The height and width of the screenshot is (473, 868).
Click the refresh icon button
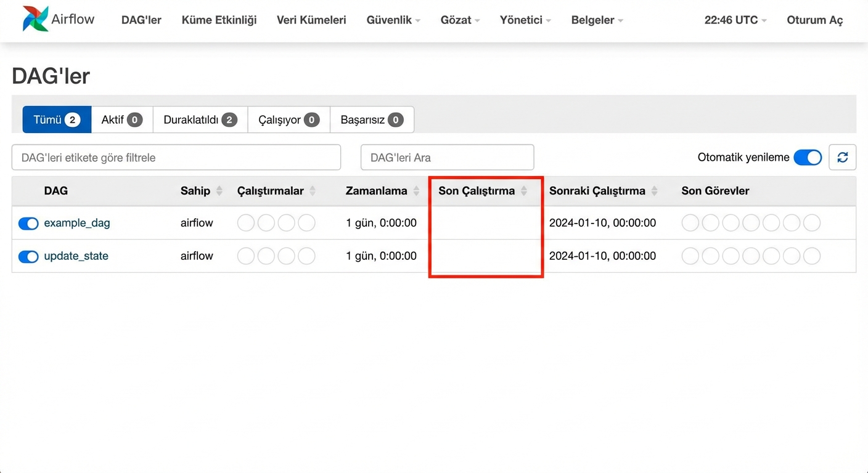pos(842,158)
